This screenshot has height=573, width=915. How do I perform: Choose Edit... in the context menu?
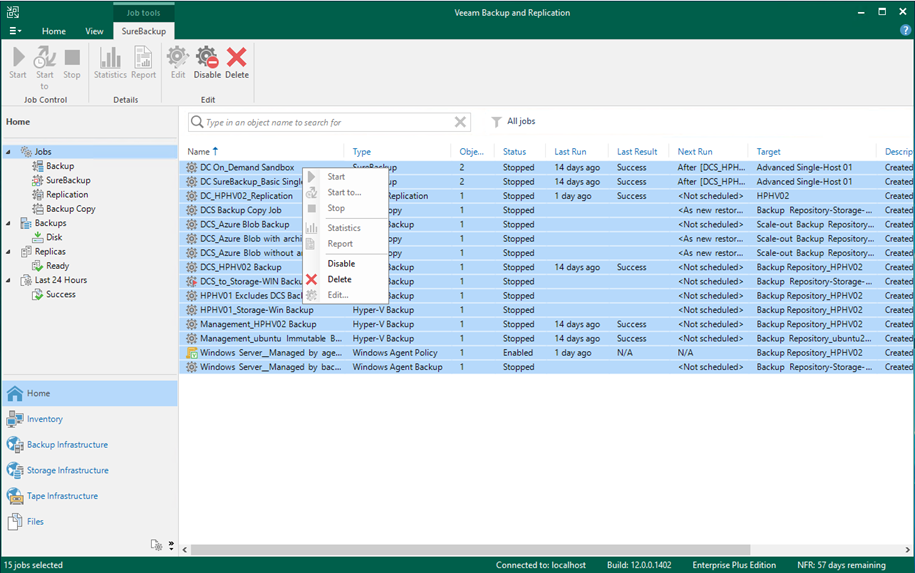(346, 295)
